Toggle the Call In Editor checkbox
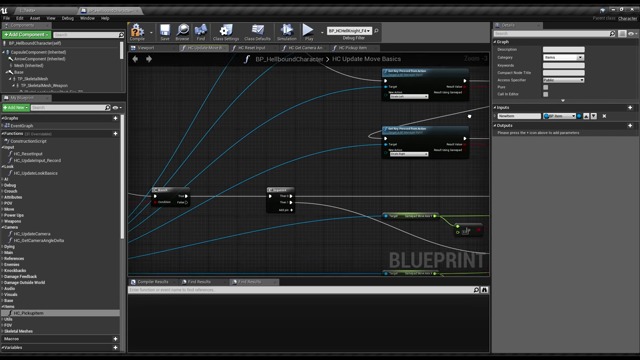The width and height of the screenshot is (640, 360). tap(546, 94)
